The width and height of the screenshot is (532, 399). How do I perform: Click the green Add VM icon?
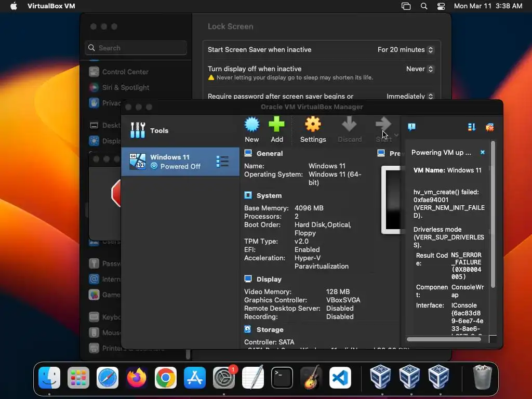pos(276,125)
